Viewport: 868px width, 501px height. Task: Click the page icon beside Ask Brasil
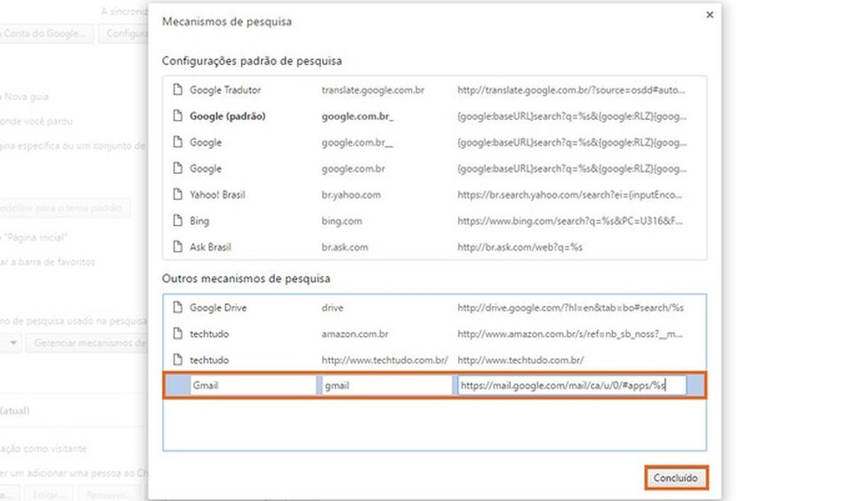click(x=177, y=246)
